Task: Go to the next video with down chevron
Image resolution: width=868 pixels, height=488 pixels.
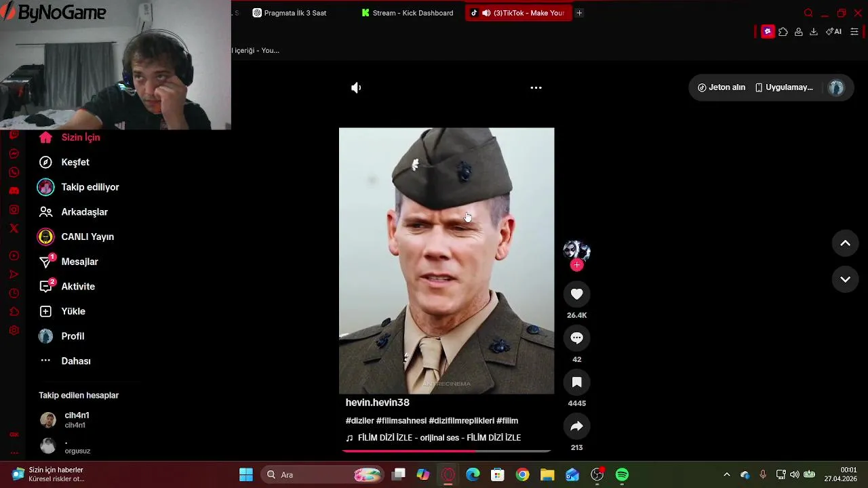Action: click(845, 279)
